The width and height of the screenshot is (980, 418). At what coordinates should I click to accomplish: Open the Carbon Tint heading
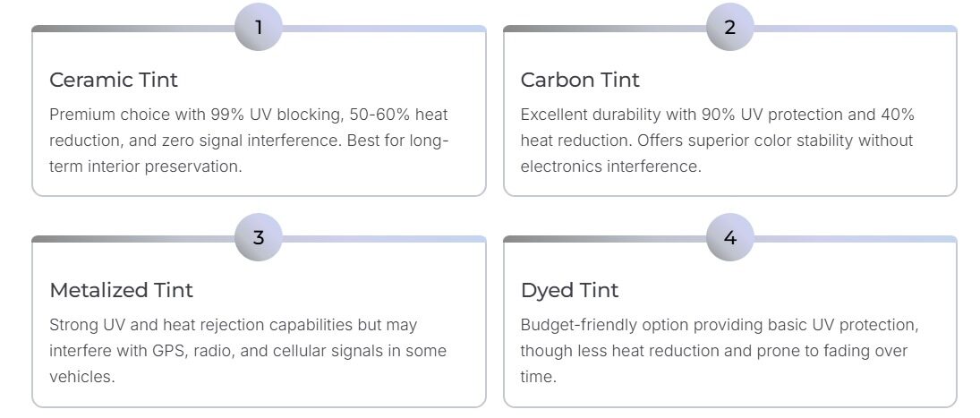tap(580, 80)
